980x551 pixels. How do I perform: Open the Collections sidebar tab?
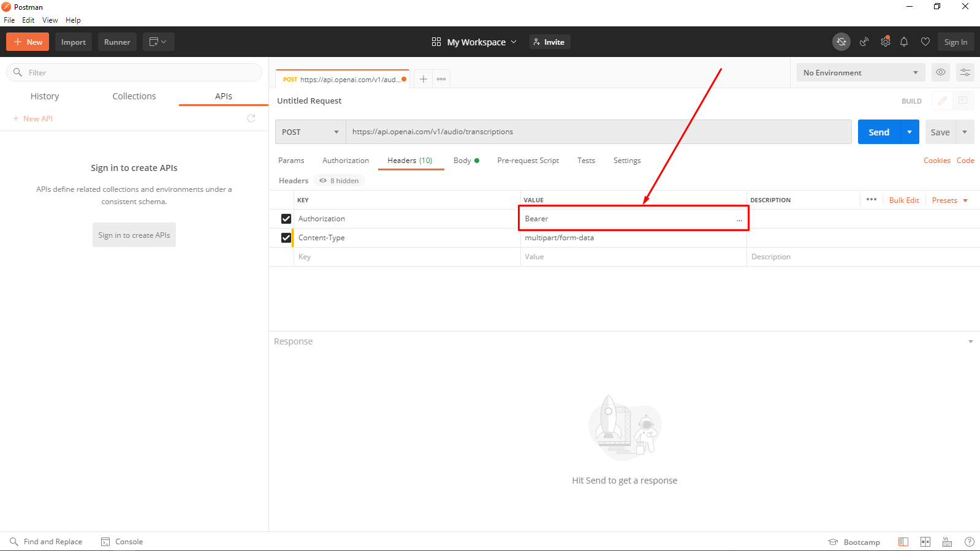pyautogui.click(x=134, y=96)
